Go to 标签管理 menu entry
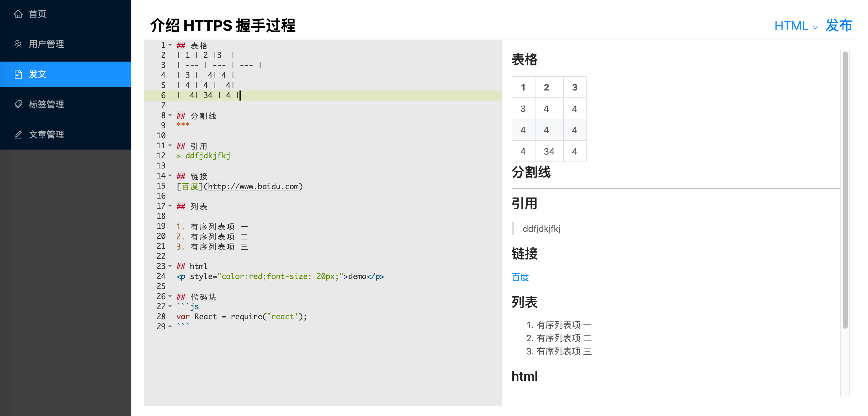 tap(46, 104)
